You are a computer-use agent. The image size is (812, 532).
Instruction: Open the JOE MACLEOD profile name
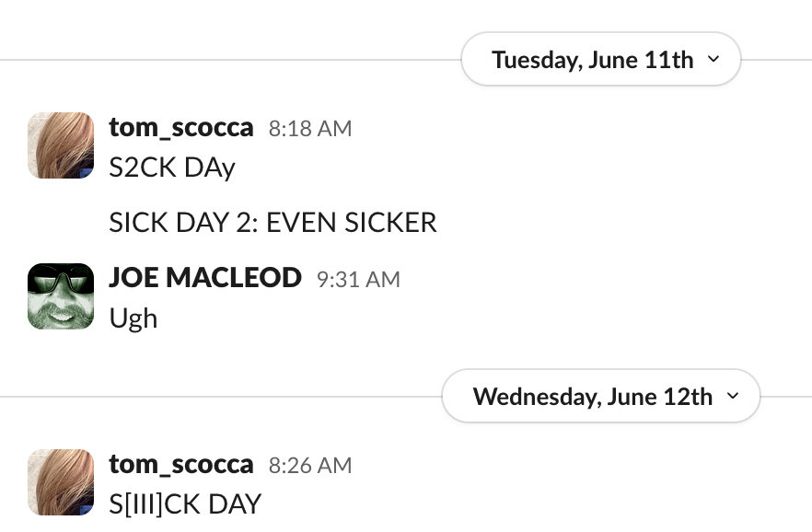(205, 278)
